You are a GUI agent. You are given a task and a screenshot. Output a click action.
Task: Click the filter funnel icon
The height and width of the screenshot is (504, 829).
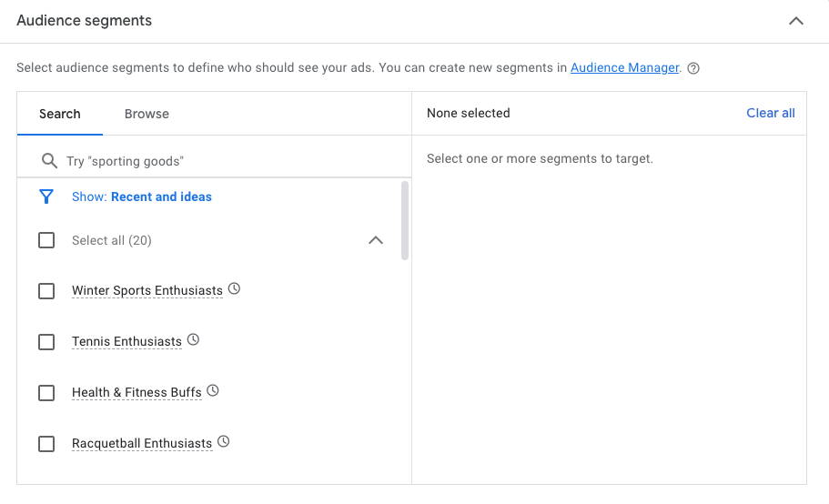click(46, 197)
